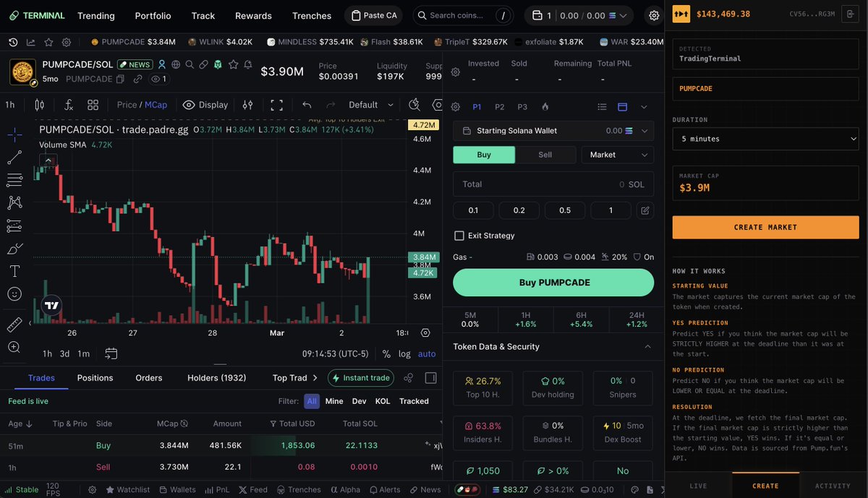
Task: Enter fullscreen chart mode
Action: 276,105
